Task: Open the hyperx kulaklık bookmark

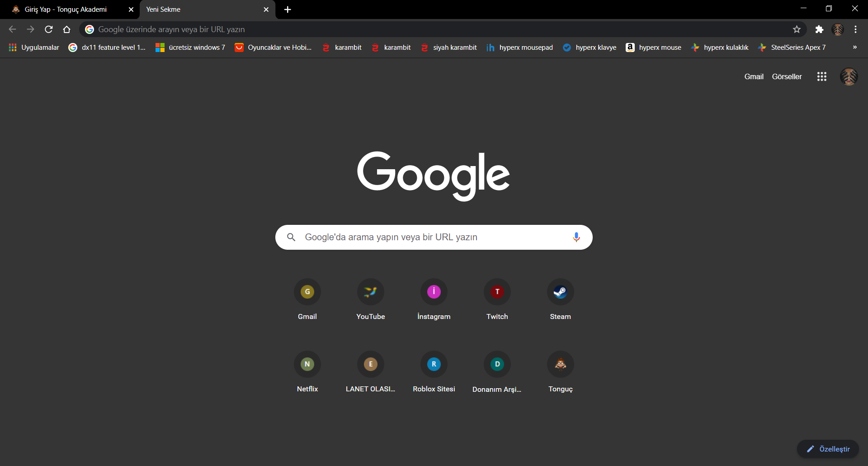Action: point(720,48)
